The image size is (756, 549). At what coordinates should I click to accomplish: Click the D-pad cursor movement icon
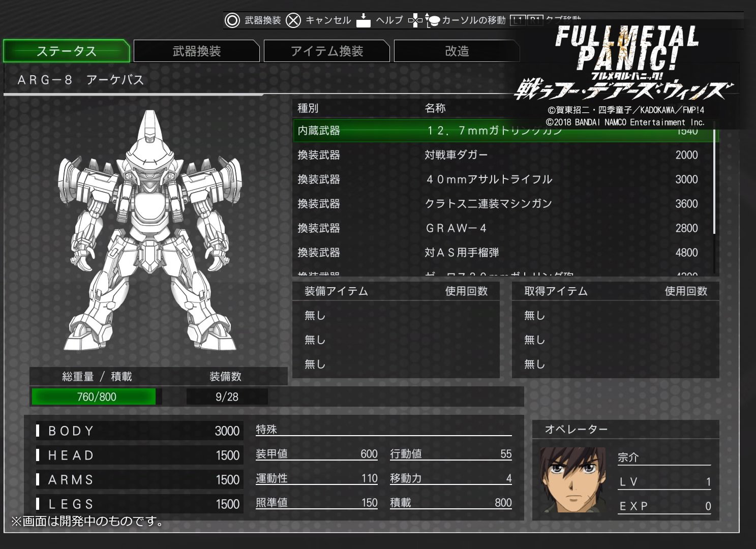(415, 21)
